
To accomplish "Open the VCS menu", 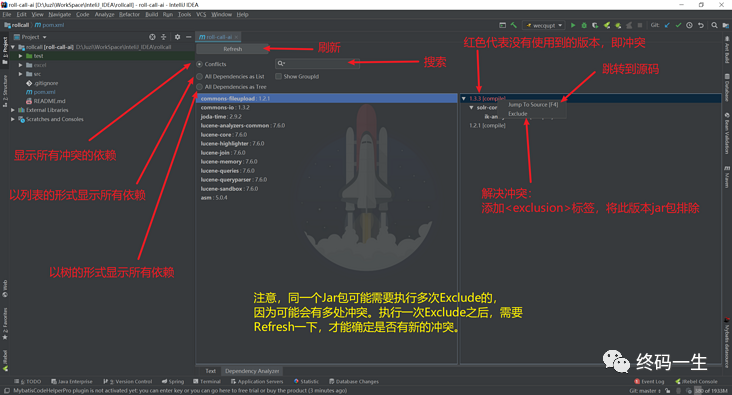I will pos(201,14).
